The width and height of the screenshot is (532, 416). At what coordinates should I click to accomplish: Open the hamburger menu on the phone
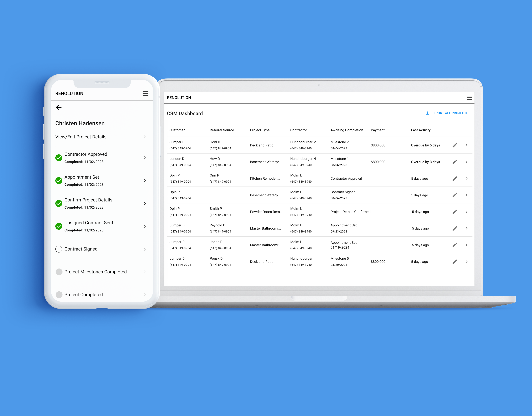coord(145,93)
